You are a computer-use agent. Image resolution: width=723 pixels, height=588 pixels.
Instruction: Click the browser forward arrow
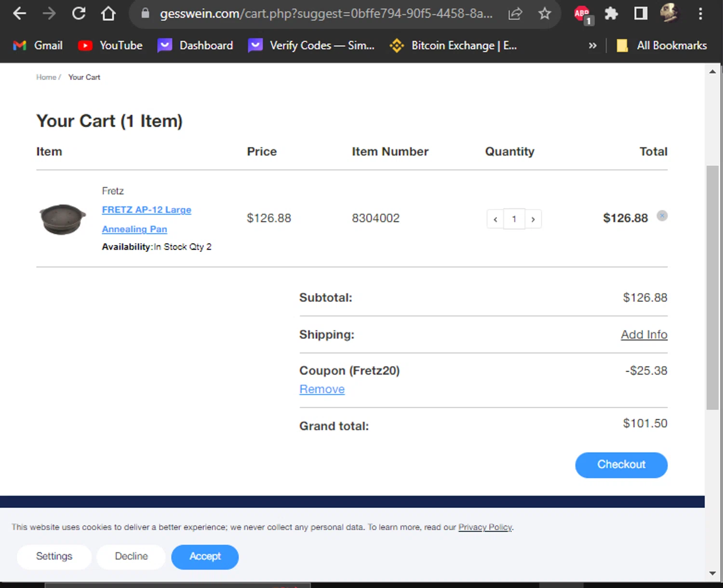pos(49,13)
